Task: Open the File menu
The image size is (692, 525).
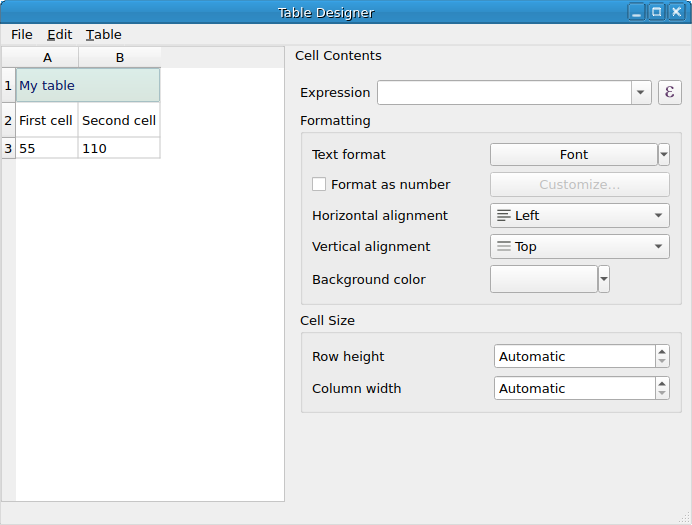Action: 22,35
